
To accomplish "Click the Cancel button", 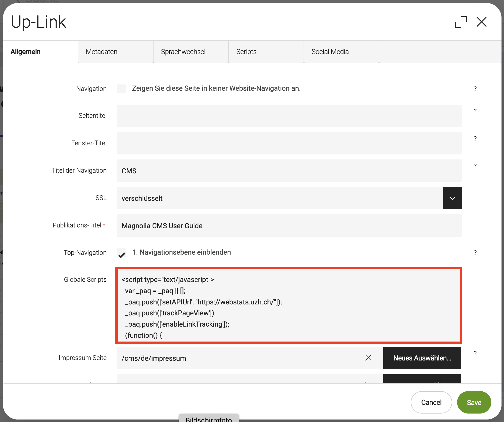I will [431, 402].
